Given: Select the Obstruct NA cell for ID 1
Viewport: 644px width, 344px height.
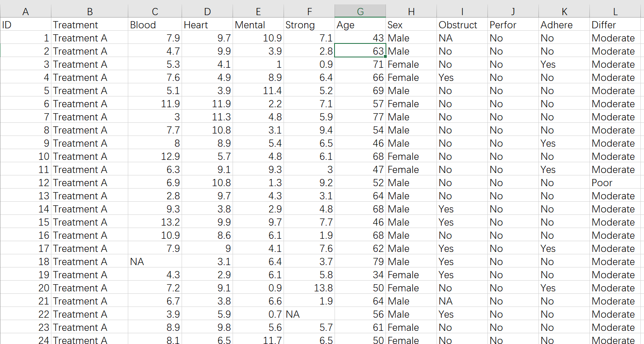Looking at the screenshot, I should click(x=462, y=38).
